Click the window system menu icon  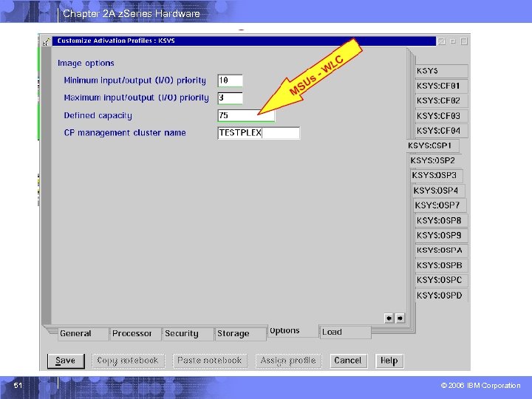[46, 41]
